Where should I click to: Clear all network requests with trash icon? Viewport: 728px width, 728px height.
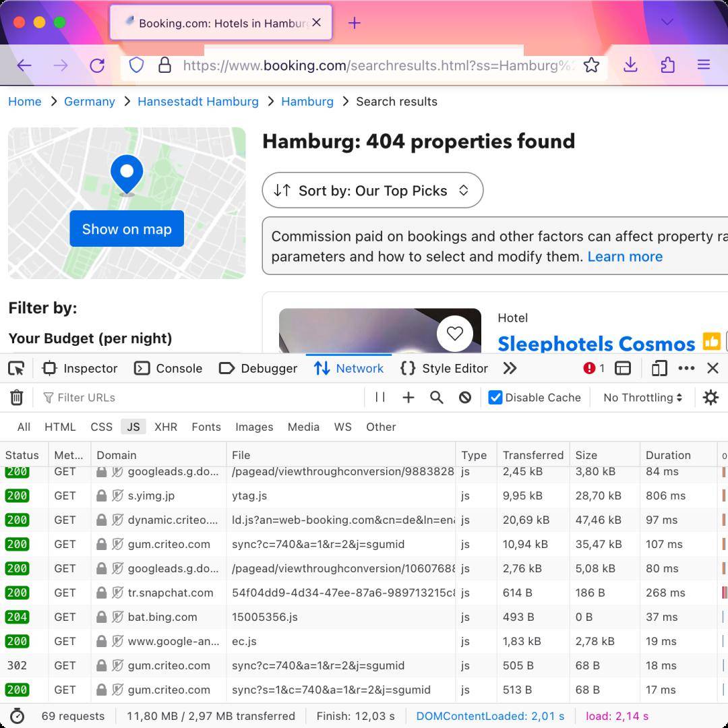click(x=17, y=397)
